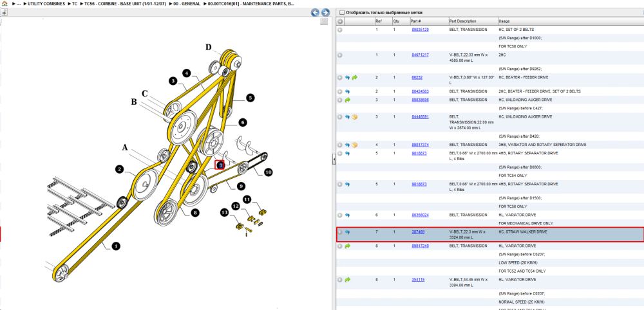This screenshot has height=310, width=644.
Task: Select 'HC, STRAW WALKER DRIVE' usage text
Action: tap(522, 232)
